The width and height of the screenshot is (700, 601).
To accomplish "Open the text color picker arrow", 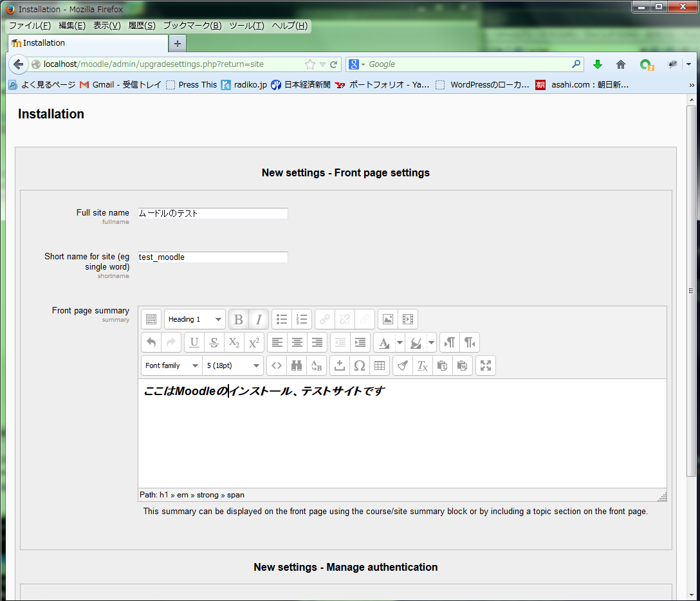I will [400, 342].
